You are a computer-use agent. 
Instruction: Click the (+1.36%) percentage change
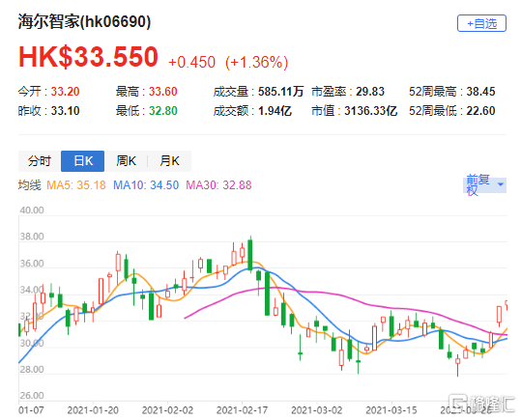click(256, 62)
